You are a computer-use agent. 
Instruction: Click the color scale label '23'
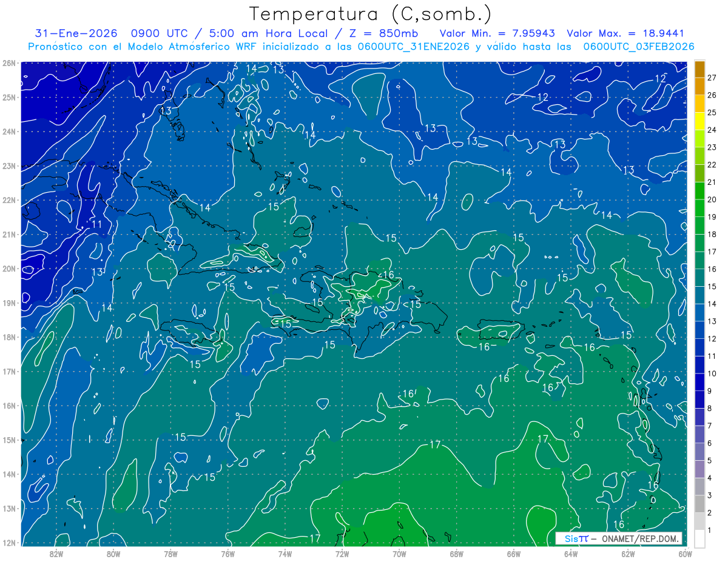[x=712, y=147]
